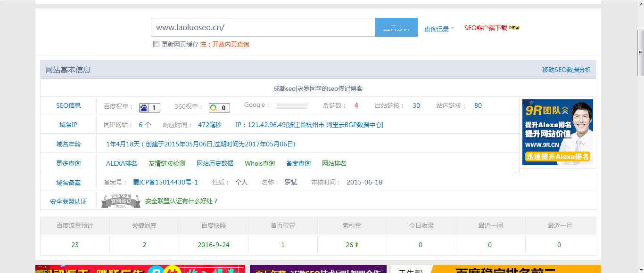
Task: Enable the 更新网页缓存 checkbox
Action: [x=156, y=44]
